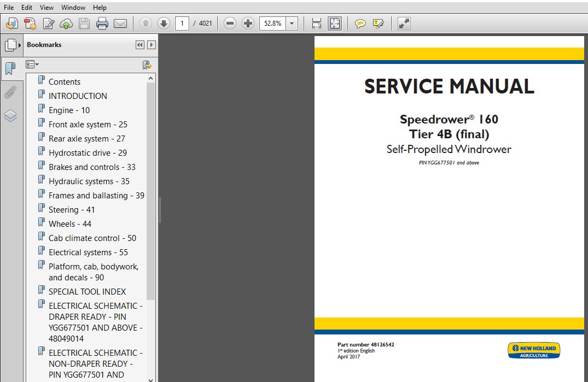Click the Thumbnails panel expand arrow
The image size is (588, 382).
(20, 45)
